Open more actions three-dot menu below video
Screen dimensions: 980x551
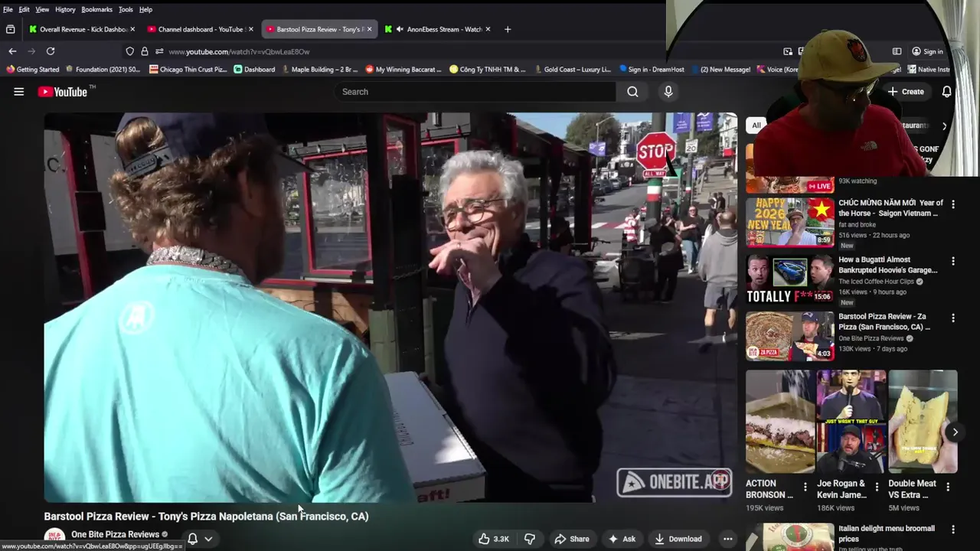click(727, 539)
